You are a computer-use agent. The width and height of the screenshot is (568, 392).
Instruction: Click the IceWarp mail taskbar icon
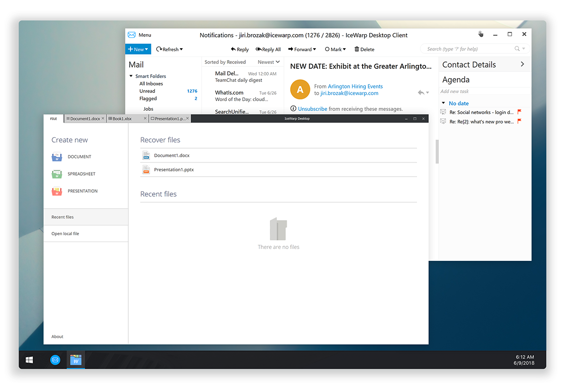pos(55,360)
